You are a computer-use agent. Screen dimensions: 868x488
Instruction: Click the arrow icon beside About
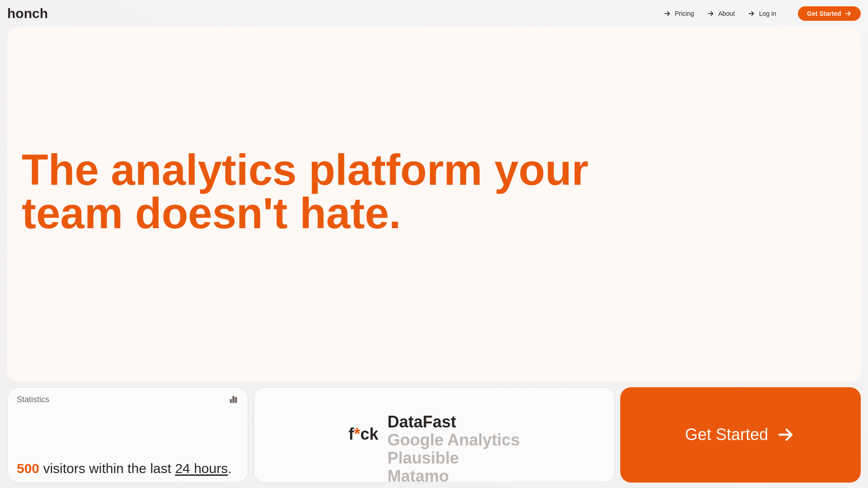pos(711,14)
